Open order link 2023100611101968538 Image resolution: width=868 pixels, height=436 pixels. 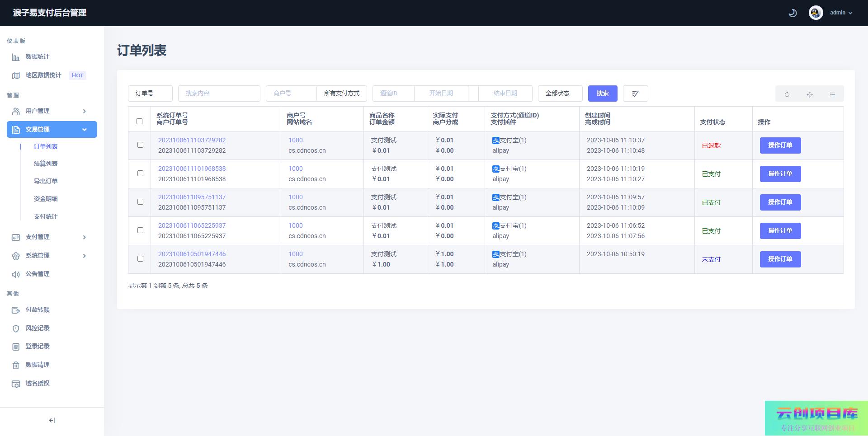pyautogui.click(x=192, y=169)
